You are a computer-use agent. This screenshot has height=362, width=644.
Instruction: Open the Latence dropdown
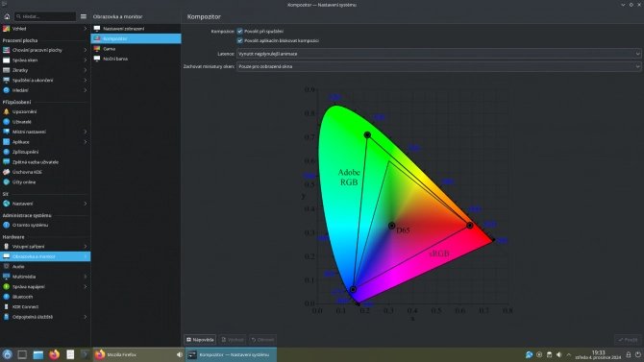[x=438, y=54]
